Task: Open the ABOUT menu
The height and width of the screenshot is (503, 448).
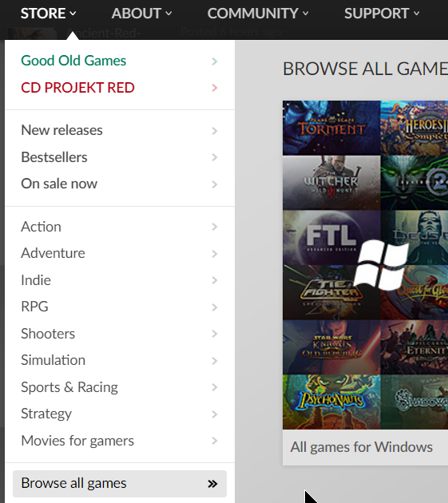Action: point(141,14)
